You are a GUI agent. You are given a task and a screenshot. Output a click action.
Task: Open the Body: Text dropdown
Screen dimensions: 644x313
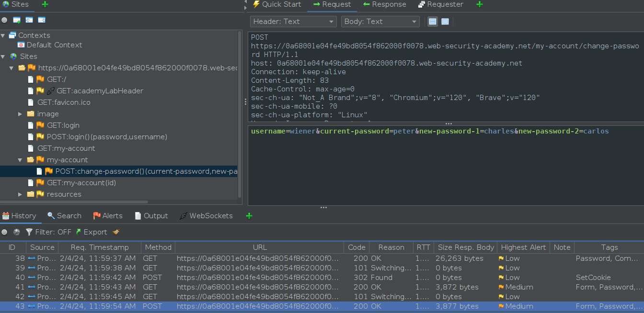pos(380,22)
